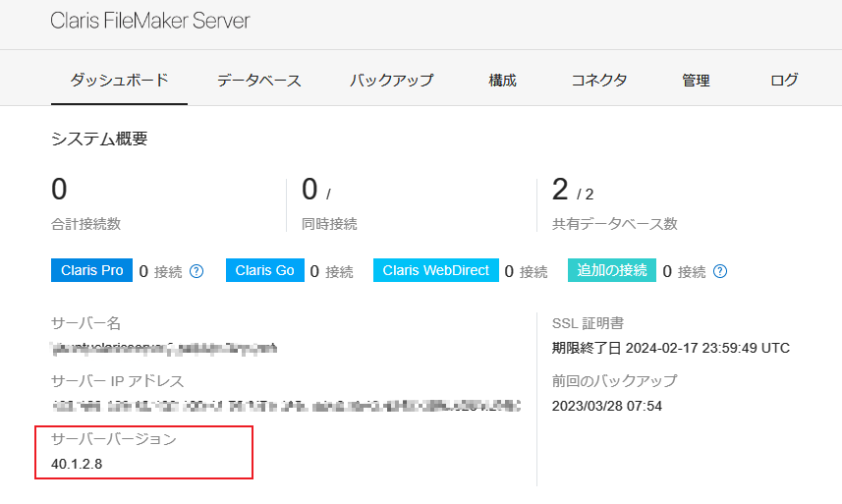Select the ダッシュボード tab
842x504 pixels.
coord(119,81)
